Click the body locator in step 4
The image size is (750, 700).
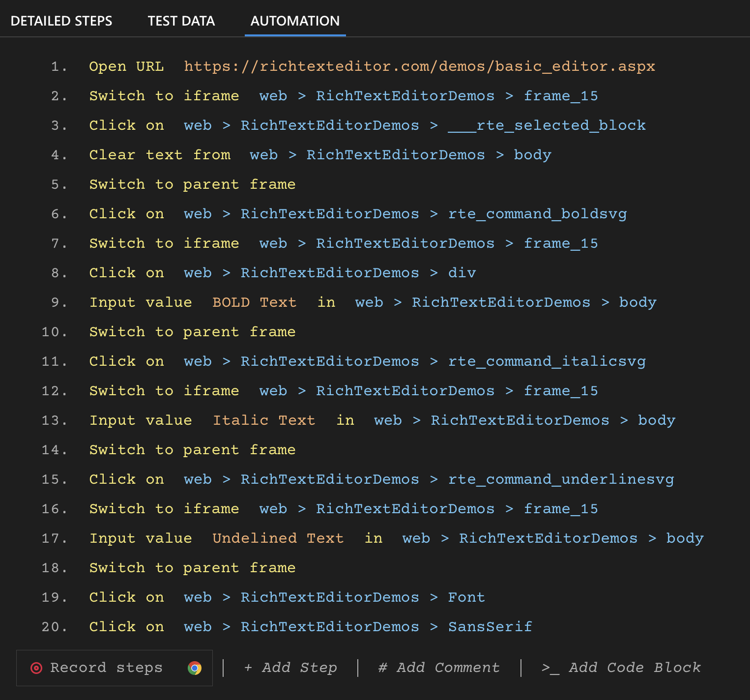coord(532,155)
